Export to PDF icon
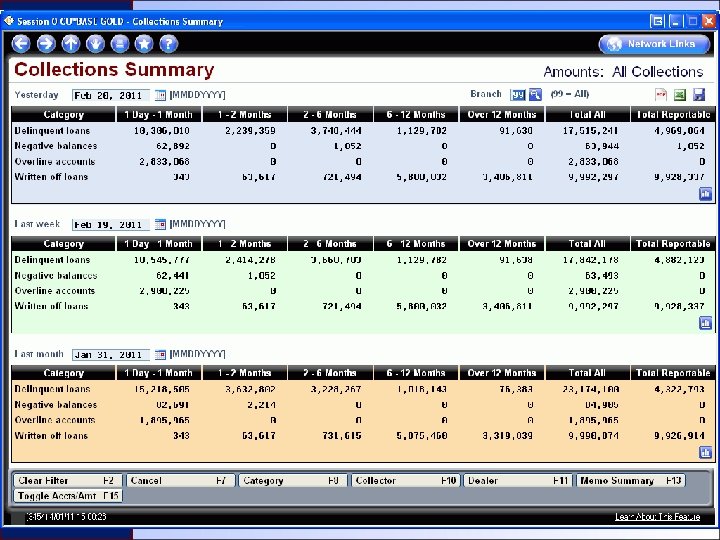The height and width of the screenshot is (540, 720). click(x=661, y=95)
